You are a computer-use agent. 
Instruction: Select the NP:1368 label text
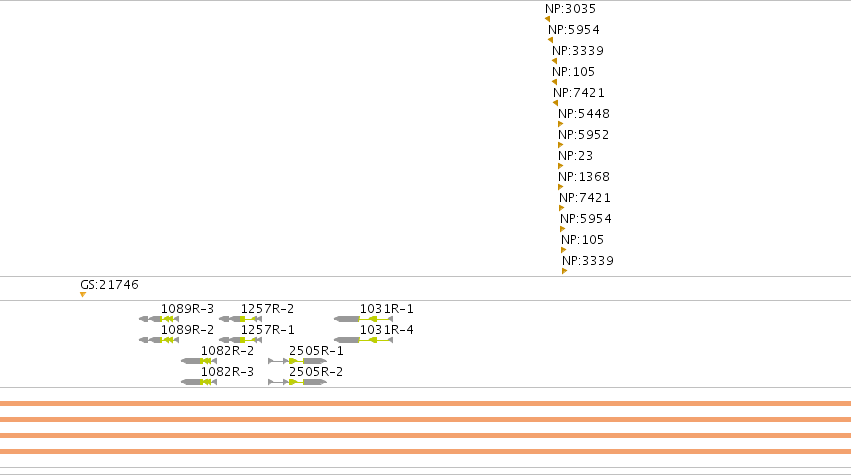pos(584,177)
